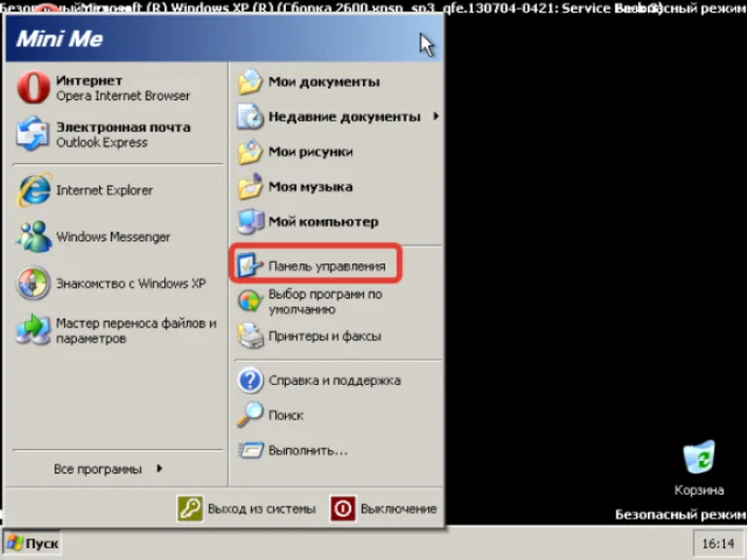
Task: Click Выбор программ по умолчанию text
Action: 326,301
